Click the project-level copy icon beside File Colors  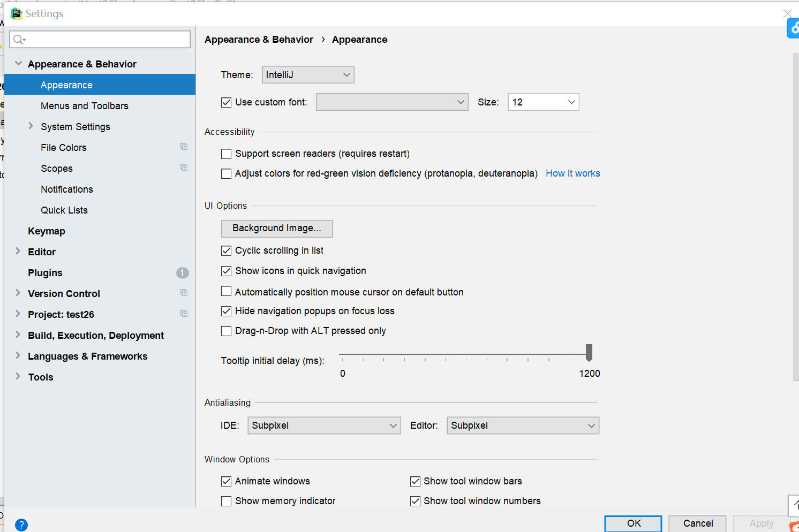184,147
